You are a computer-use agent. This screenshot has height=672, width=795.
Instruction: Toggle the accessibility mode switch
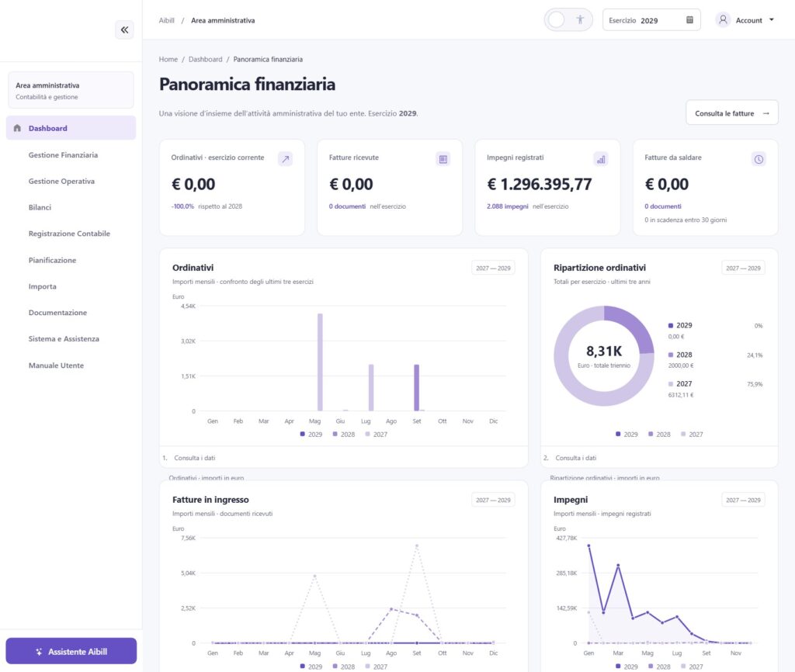[568, 19]
